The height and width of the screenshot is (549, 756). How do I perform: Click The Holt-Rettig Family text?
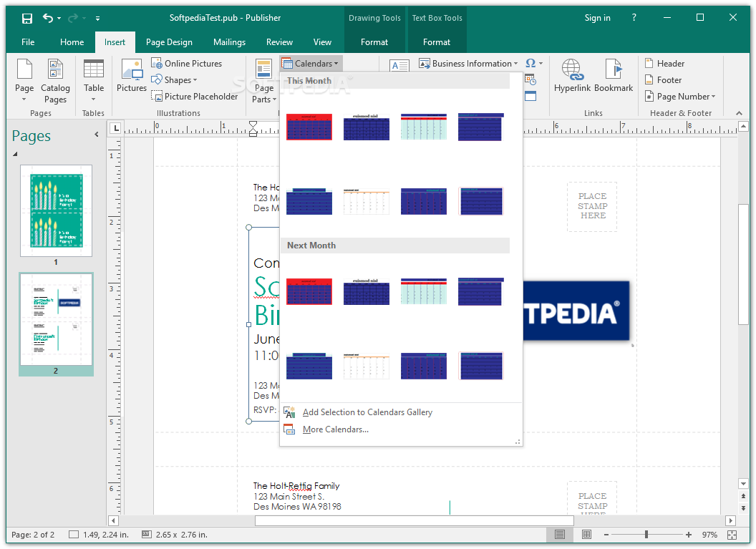pyautogui.click(x=296, y=486)
